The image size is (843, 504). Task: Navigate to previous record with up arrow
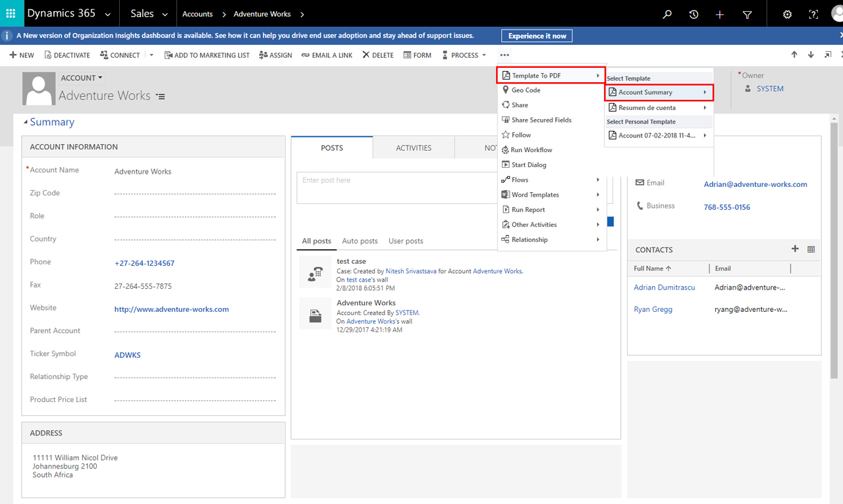[794, 55]
